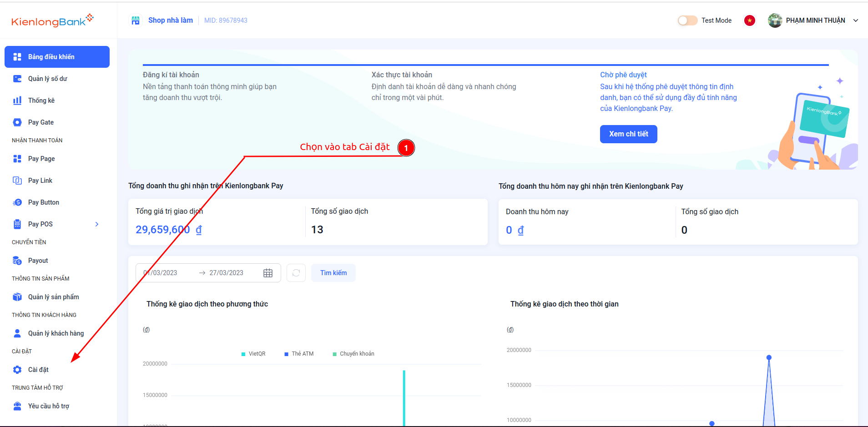Click the peak point on time chart
868x427 pixels.
(x=769, y=357)
